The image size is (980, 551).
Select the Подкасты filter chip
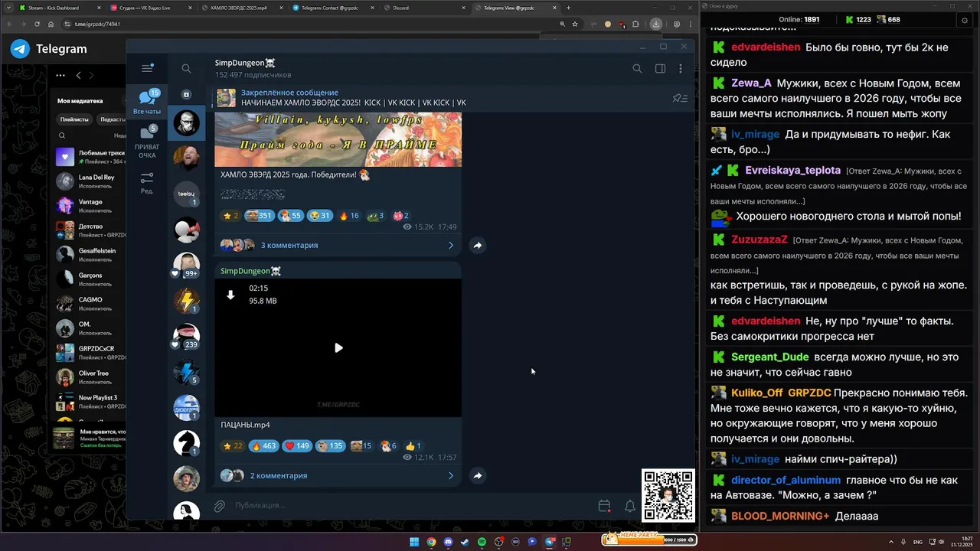click(113, 119)
